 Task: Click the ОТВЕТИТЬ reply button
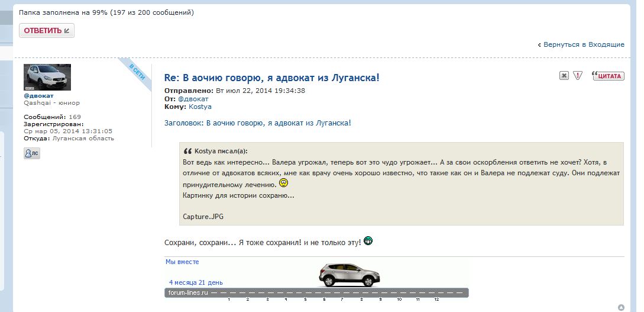coord(46,30)
